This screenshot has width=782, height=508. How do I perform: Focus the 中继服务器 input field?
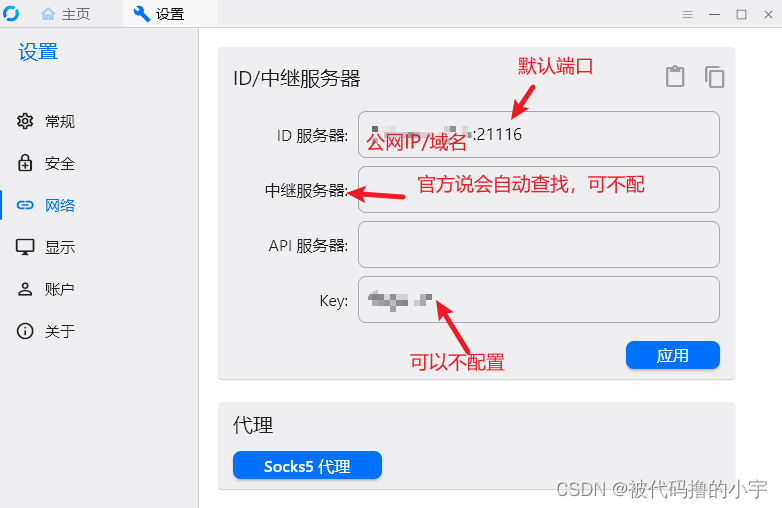pyautogui.click(x=539, y=189)
